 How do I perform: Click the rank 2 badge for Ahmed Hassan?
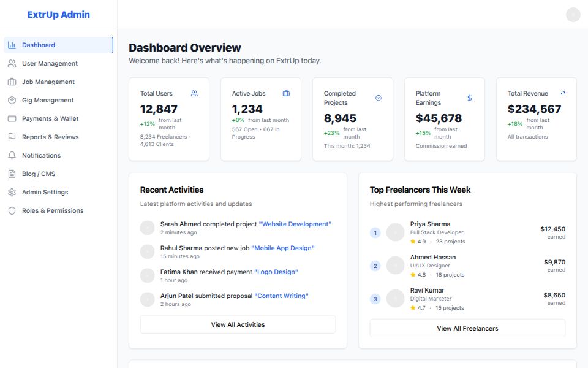pos(375,266)
